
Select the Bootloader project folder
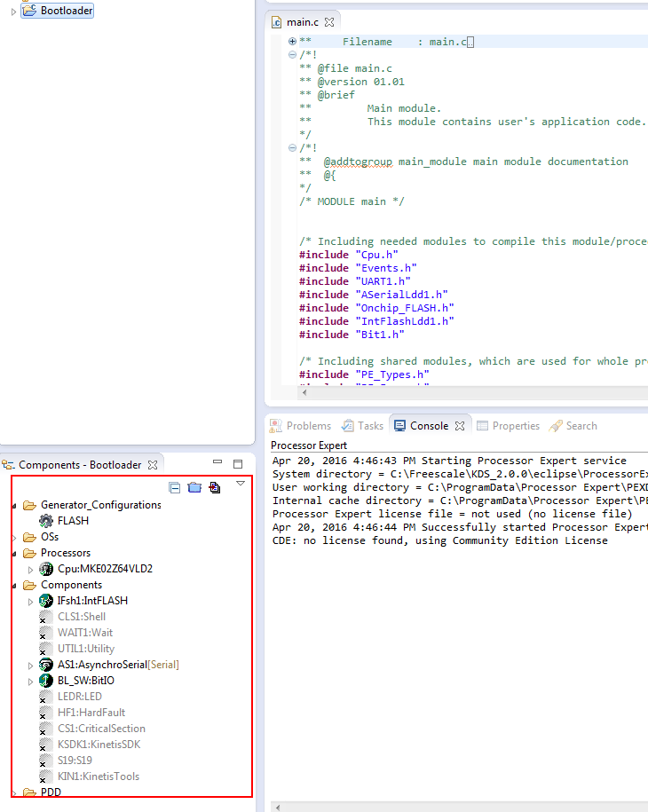58,11
